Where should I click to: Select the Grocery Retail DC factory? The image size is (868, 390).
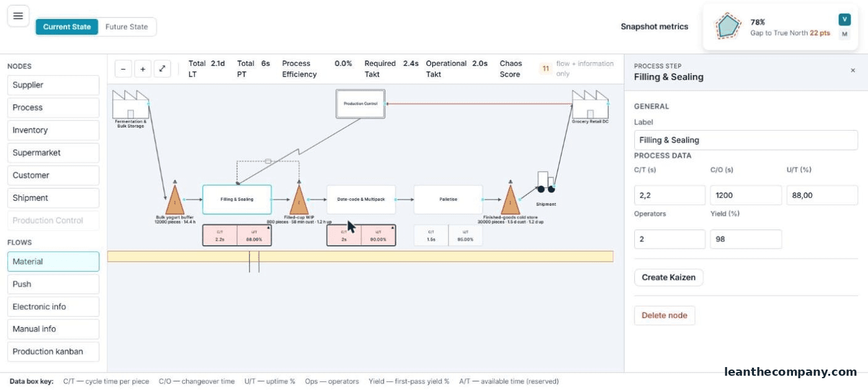pos(590,105)
